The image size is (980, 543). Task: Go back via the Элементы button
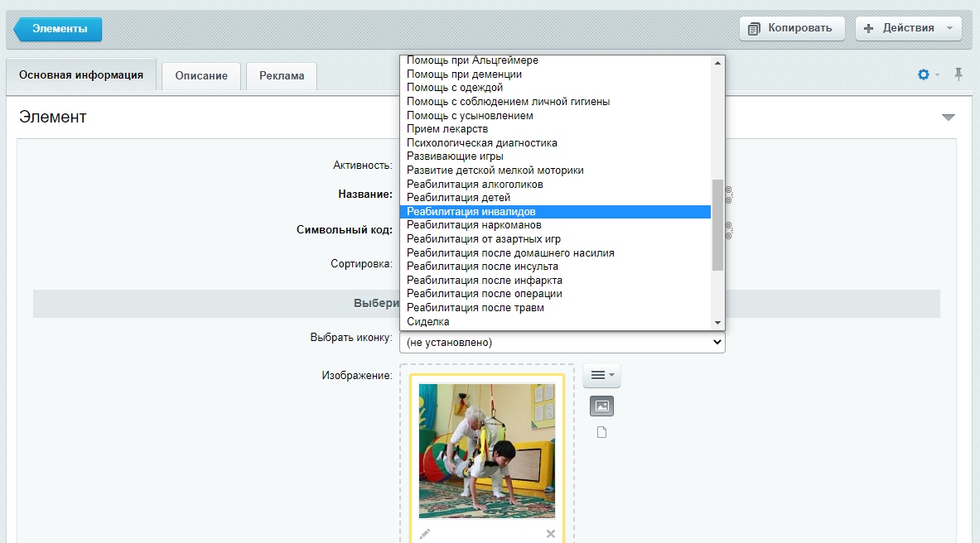coord(58,29)
